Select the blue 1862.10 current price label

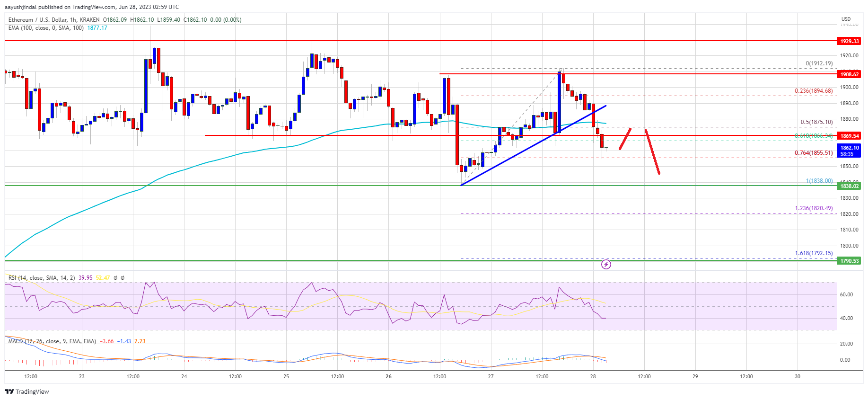coord(849,148)
